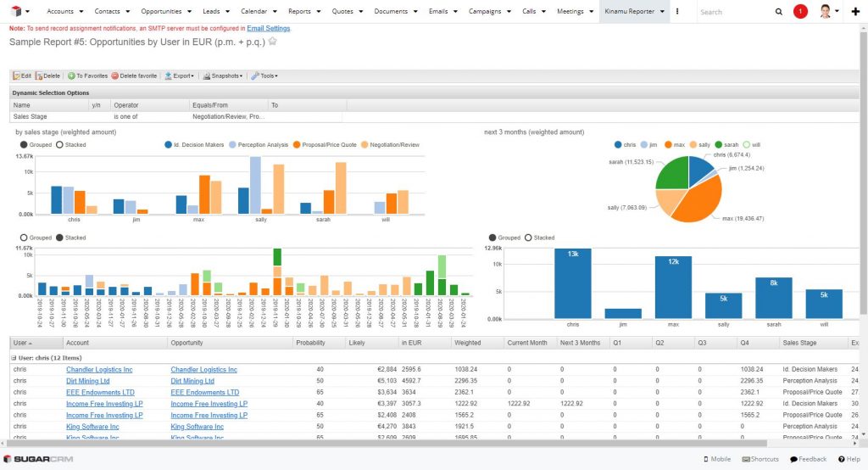Select Stacked for blue user bar chart
868x470 pixels.
[539, 238]
